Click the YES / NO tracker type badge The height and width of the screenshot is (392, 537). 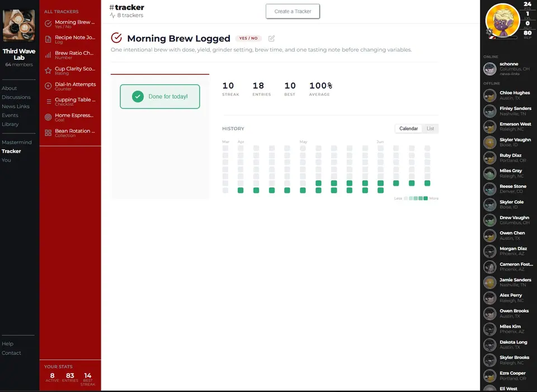pyautogui.click(x=248, y=39)
